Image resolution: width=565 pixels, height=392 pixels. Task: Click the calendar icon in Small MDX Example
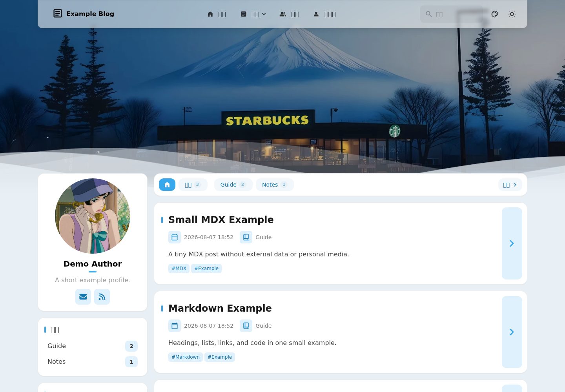click(x=175, y=237)
